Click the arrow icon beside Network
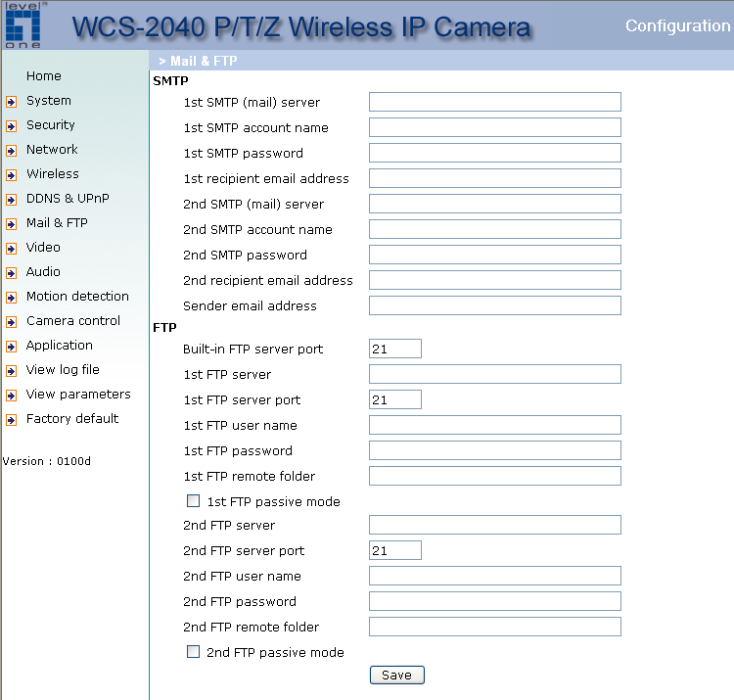Screen dimensions: 734x700 (x=11, y=151)
